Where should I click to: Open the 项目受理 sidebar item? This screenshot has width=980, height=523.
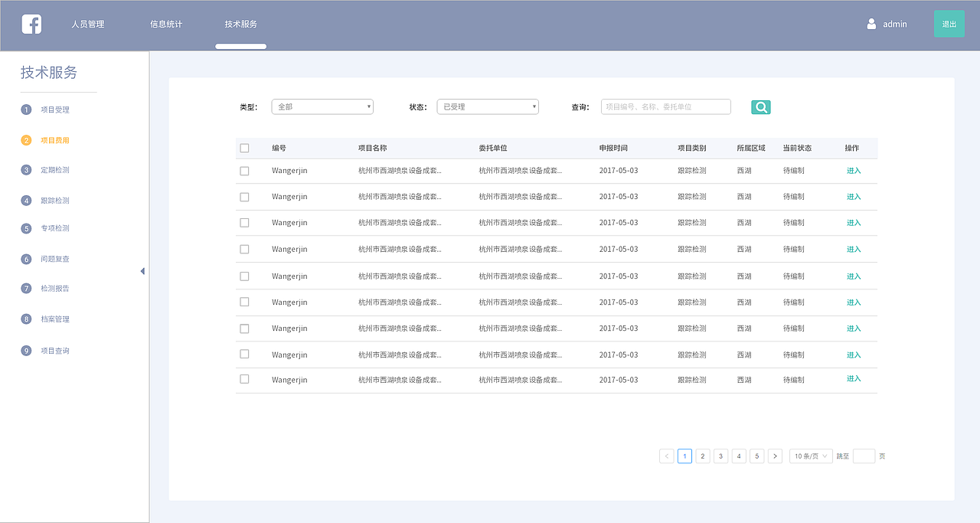point(54,110)
